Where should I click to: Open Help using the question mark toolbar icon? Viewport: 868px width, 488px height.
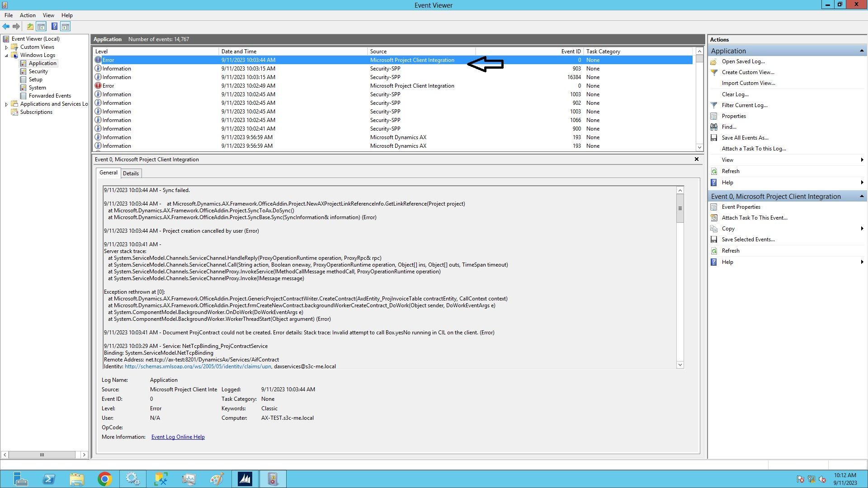[x=54, y=26]
